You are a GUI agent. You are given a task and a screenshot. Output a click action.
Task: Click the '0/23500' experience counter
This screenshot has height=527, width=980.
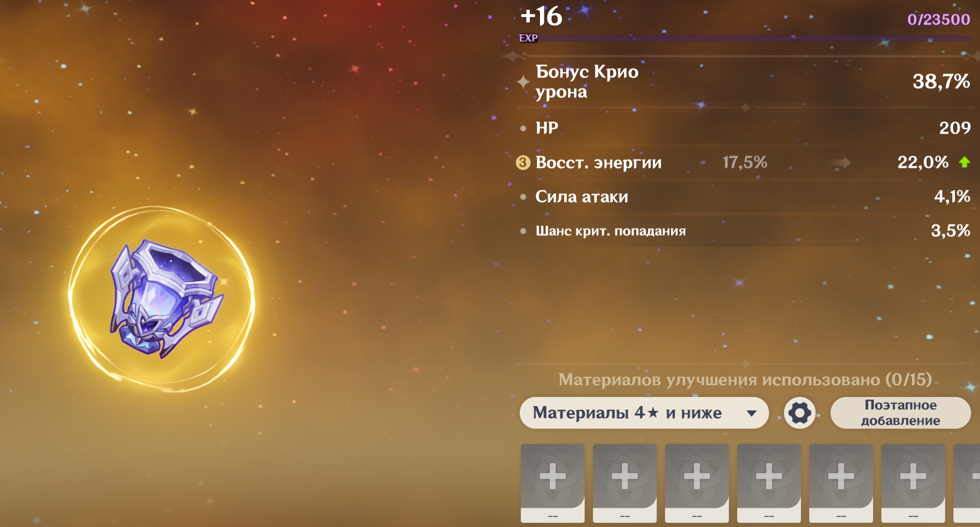pos(938,19)
